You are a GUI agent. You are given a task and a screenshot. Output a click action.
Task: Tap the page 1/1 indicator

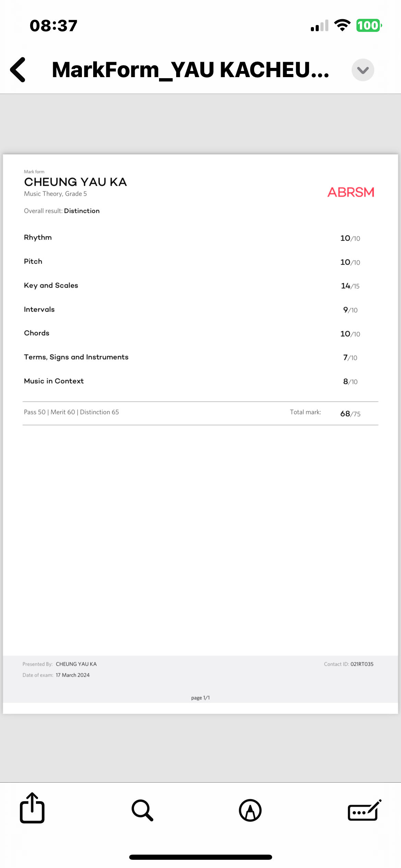point(200,698)
